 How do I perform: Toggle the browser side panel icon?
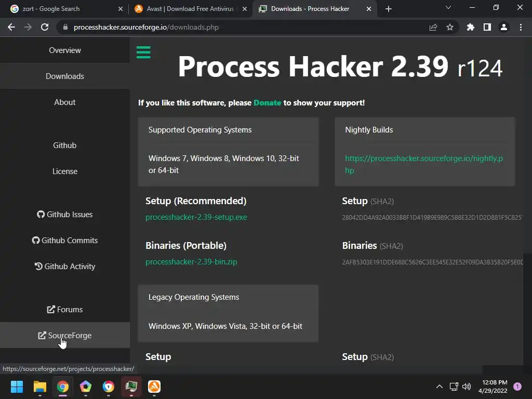point(487,27)
